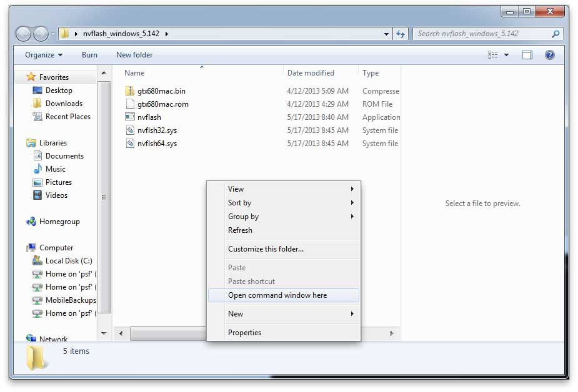Click the refresh button beside the address bar
The height and width of the screenshot is (392, 578).
(x=401, y=34)
